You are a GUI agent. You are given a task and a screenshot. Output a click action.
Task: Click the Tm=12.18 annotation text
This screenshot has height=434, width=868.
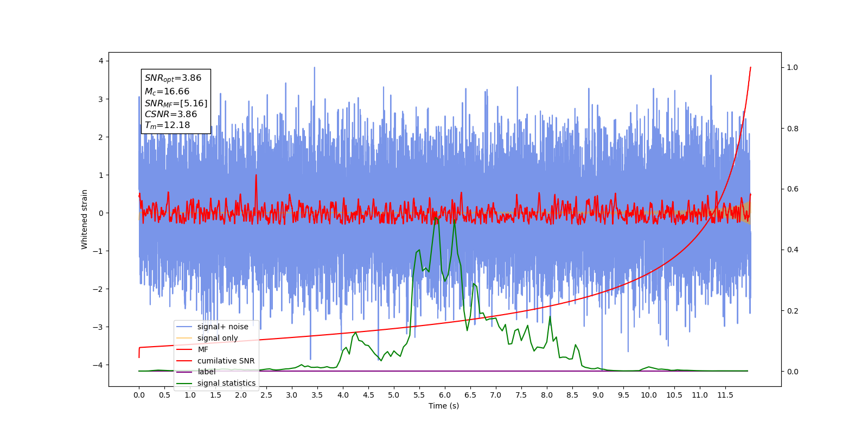pyautogui.click(x=168, y=125)
